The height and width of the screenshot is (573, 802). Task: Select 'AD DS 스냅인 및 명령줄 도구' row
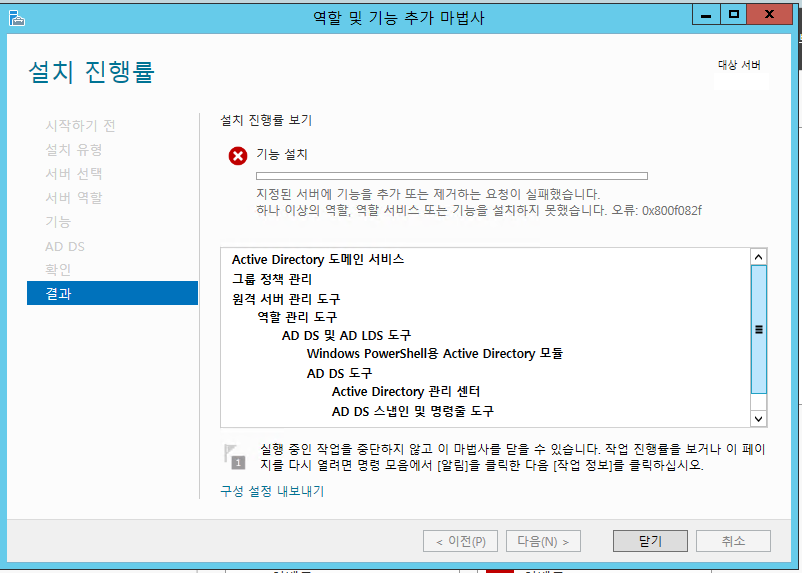[413, 411]
